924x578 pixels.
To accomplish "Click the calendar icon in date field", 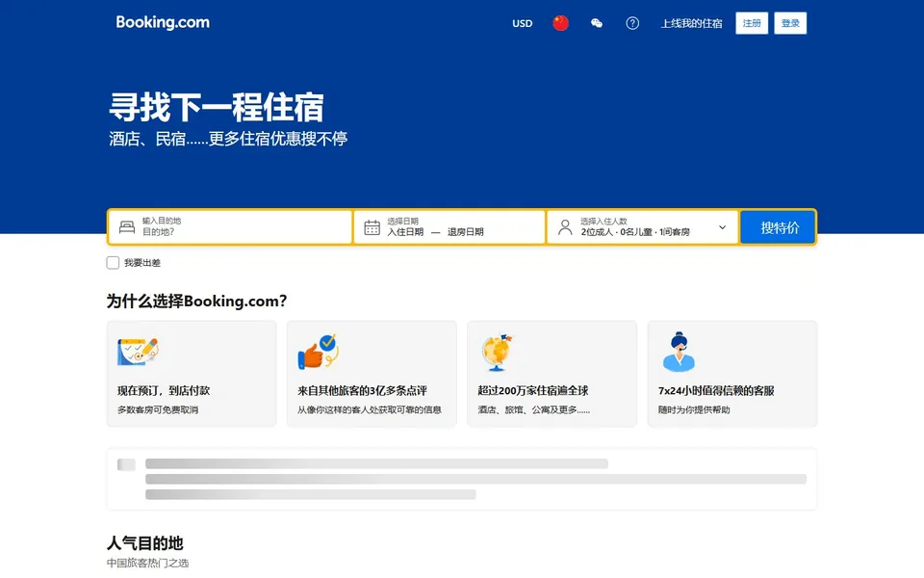I will click(372, 227).
